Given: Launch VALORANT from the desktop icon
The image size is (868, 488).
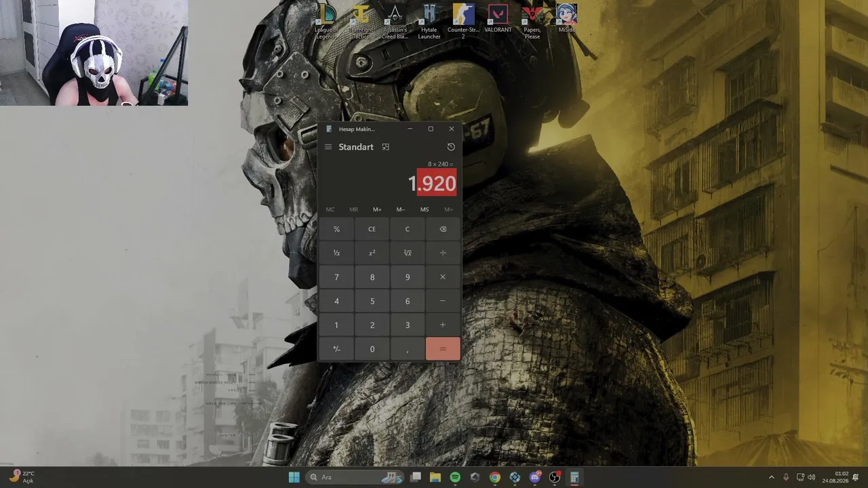Looking at the screenshot, I should coord(498,18).
